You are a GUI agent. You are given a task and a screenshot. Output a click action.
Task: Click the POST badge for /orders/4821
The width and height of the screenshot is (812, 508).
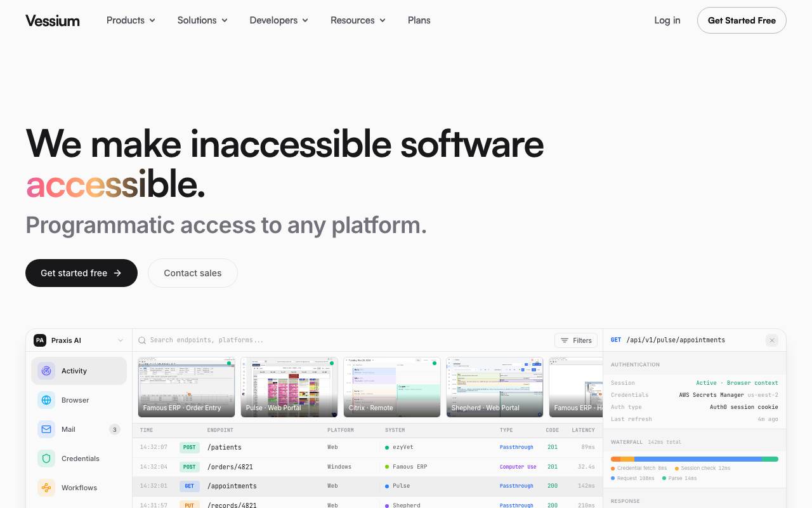[190, 467]
